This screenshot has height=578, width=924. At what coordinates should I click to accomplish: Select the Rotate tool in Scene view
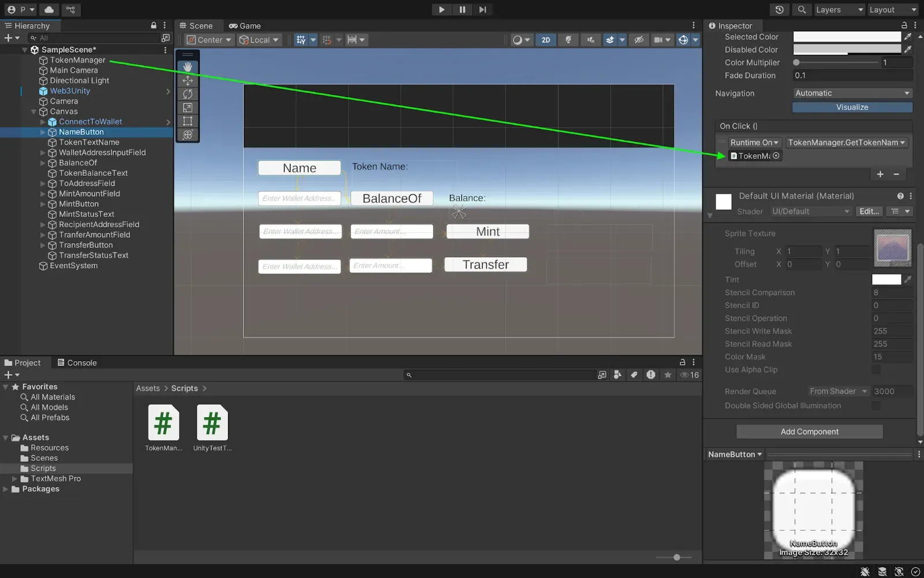click(188, 94)
